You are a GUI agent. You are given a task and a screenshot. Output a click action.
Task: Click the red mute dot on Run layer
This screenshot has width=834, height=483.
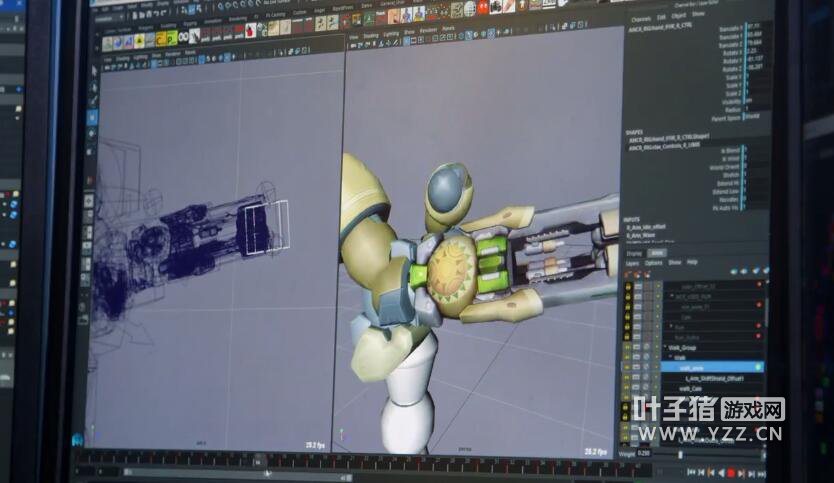760,326
